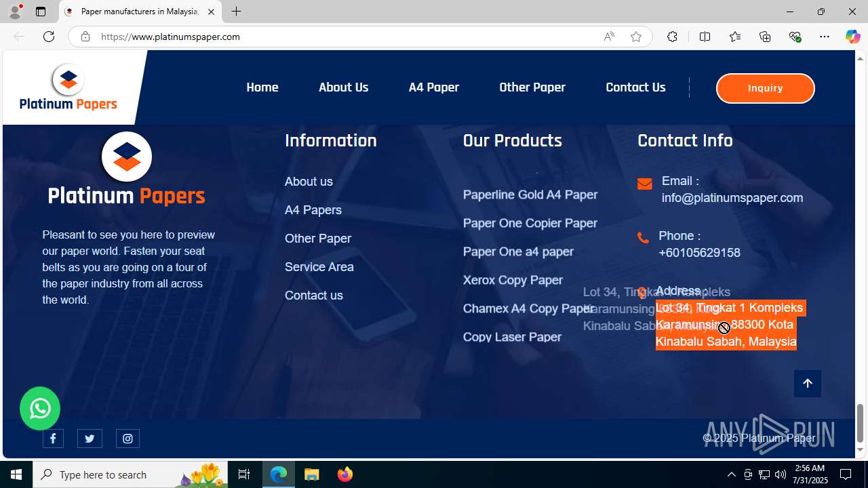Viewport: 868px width, 488px height.
Task: Open Xerox Copy Paper link
Action: [x=513, y=281]
